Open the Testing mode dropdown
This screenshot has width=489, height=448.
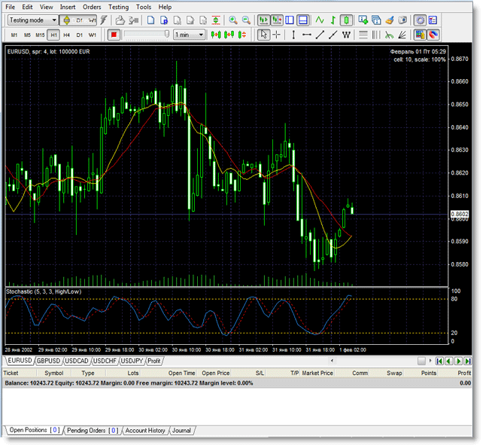(32, 20)
